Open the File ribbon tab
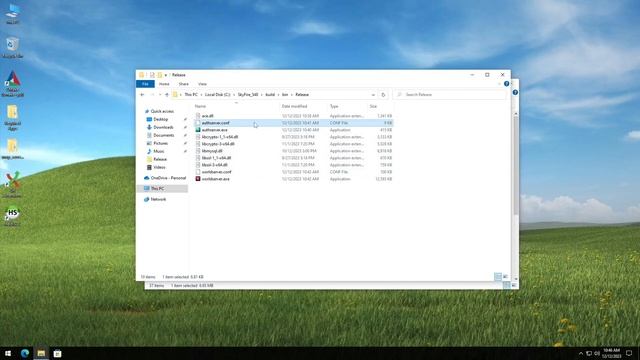 tap(145, 84)
